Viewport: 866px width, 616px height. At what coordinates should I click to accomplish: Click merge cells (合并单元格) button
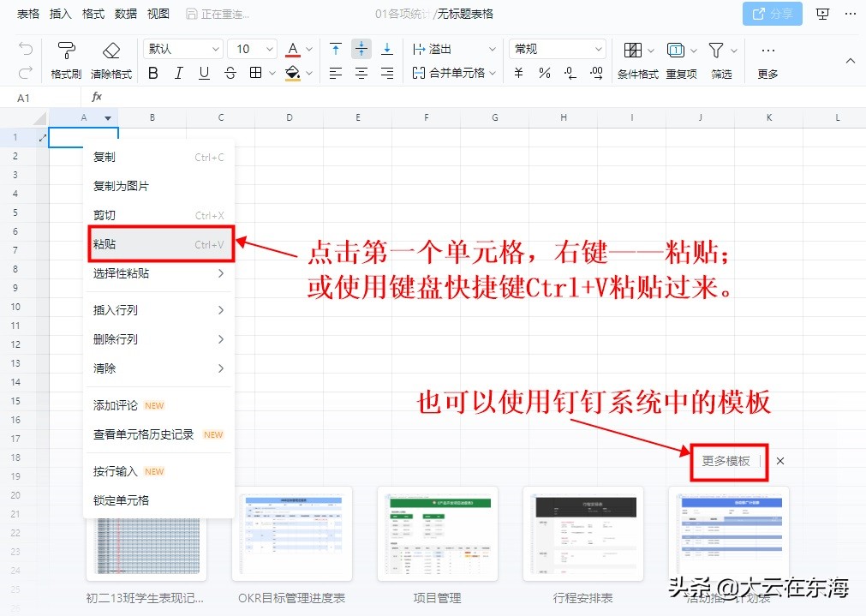point(449,73)
